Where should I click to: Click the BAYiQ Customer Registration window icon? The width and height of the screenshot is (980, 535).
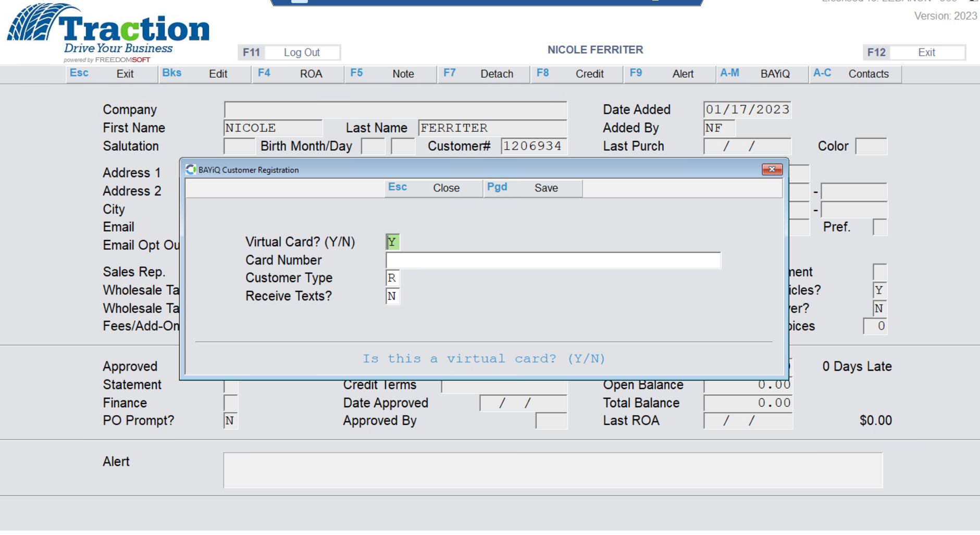[191, 169]
